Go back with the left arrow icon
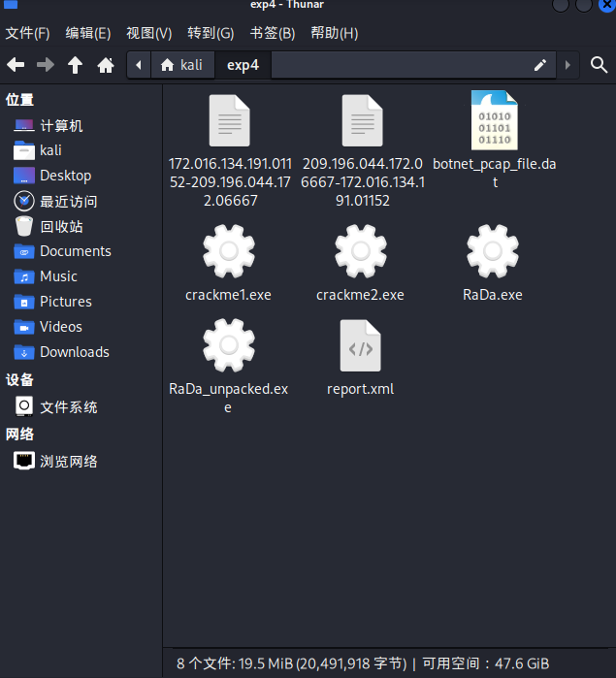This screenshot has width=616, height=678. click(x=16, y=65)
